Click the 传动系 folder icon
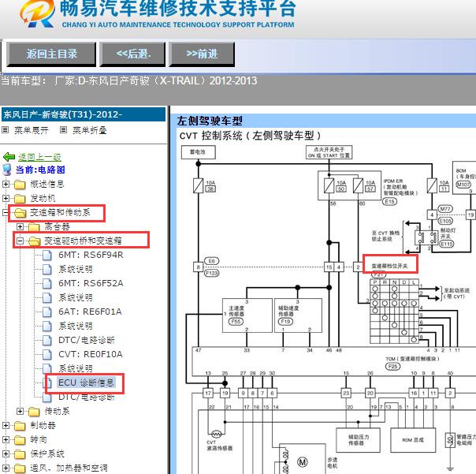 pyautogui.click(x=34, y=412)
